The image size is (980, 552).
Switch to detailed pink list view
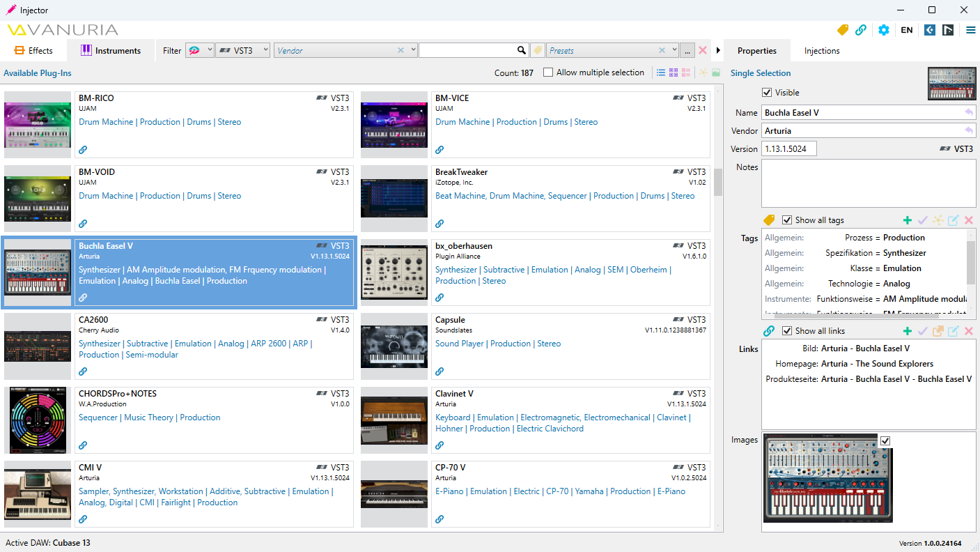(x=686, y=72)
